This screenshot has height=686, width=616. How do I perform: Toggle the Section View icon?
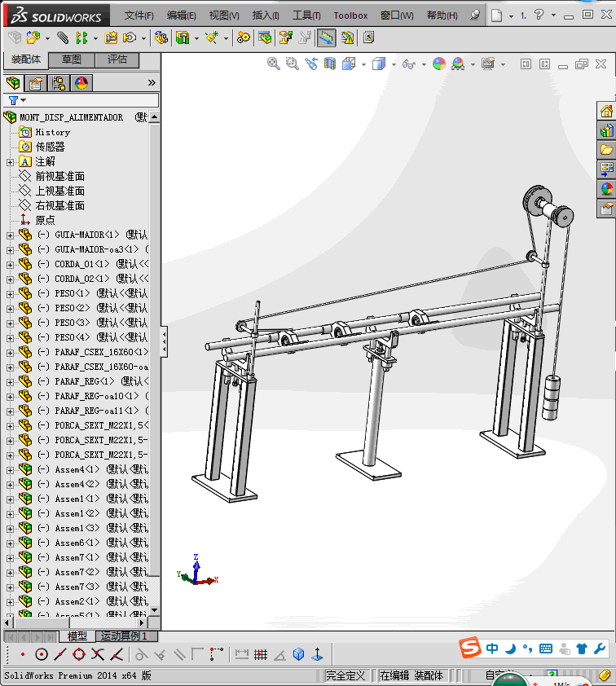[x=330, y=64]
